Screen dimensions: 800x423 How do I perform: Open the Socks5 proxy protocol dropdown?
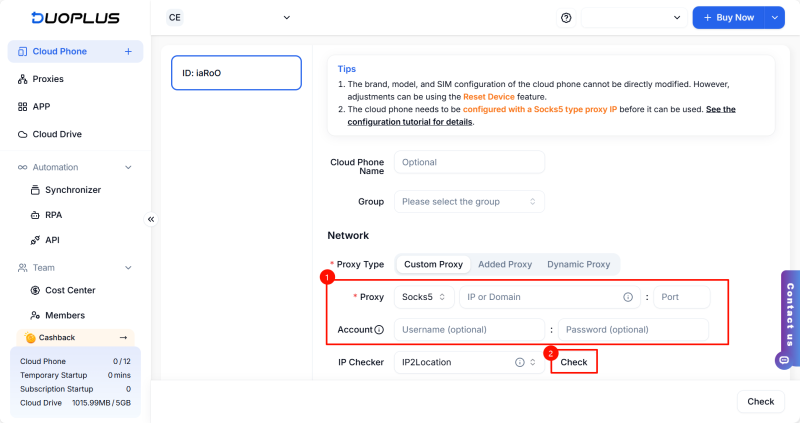pos(425,297)
